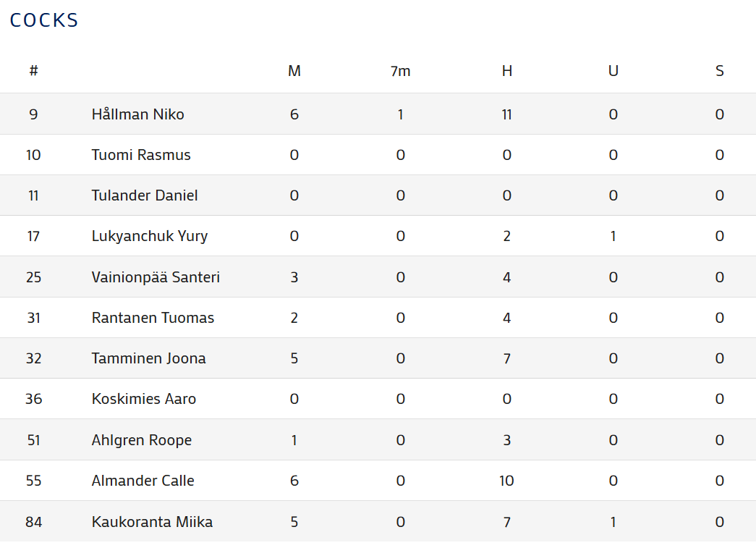
Task: Open Ahlgren Roope's entry
Action: [x=142, y=440]
